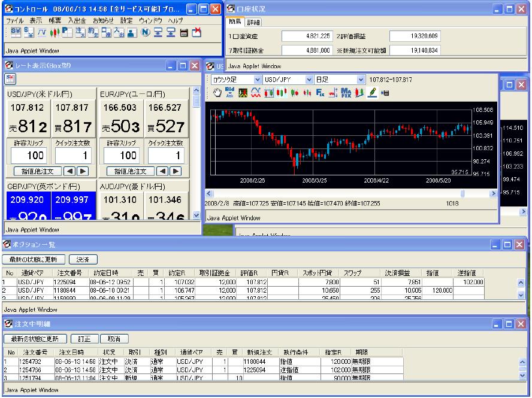The width and height of the screenshot is (532, 398).
Task: Click GBP/JPY sell price 209.920 box
Action: click(x=28, y=206)
